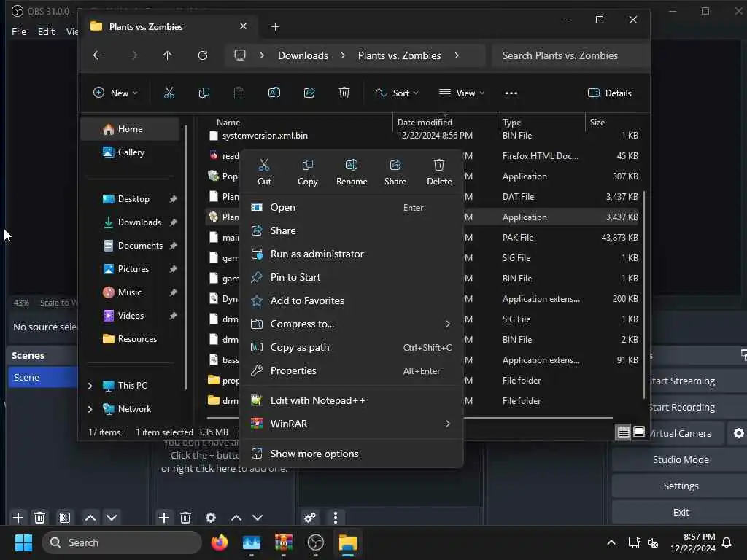The image size is (747, 560).
Task: Click Show more options
Action: click(352, 454)
